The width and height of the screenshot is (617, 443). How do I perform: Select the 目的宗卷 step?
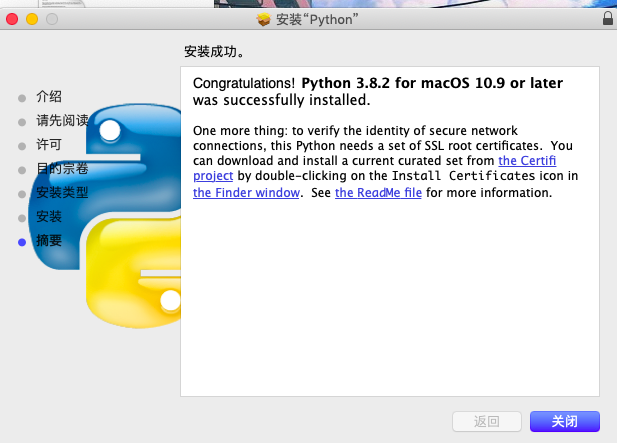tap(62, 168)
